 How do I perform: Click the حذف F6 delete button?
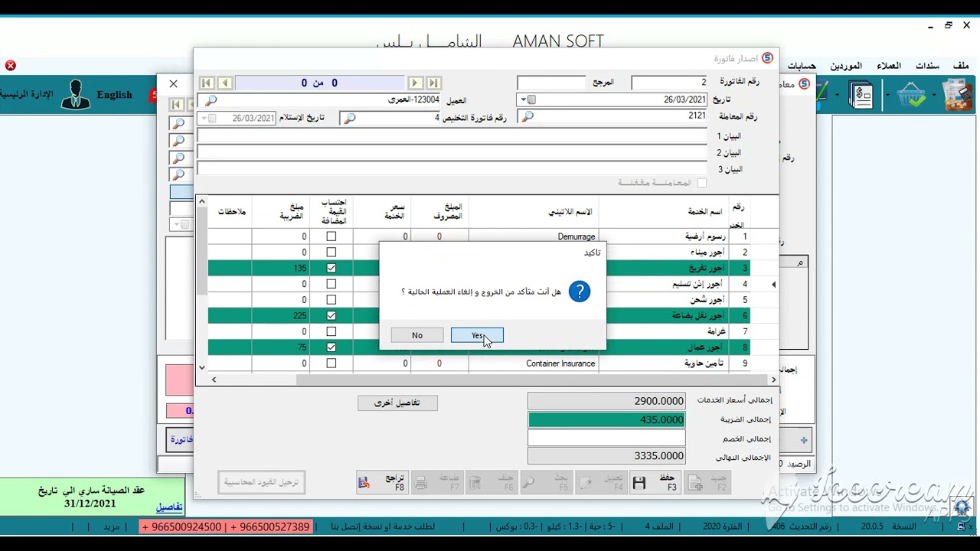(x=491, y=482)
